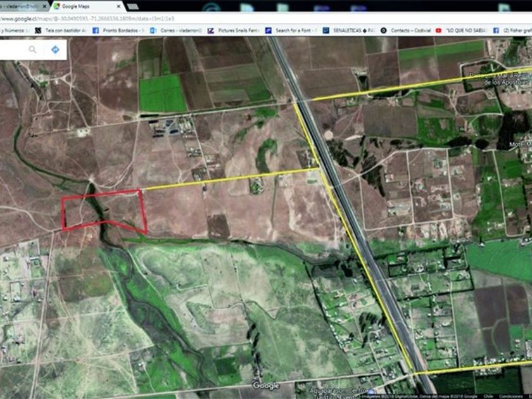The width and height of the screenshot is (532, 399).
Task: Open the 'Correo - vladarron' mail bookmark
Action: tap(178, 30)
